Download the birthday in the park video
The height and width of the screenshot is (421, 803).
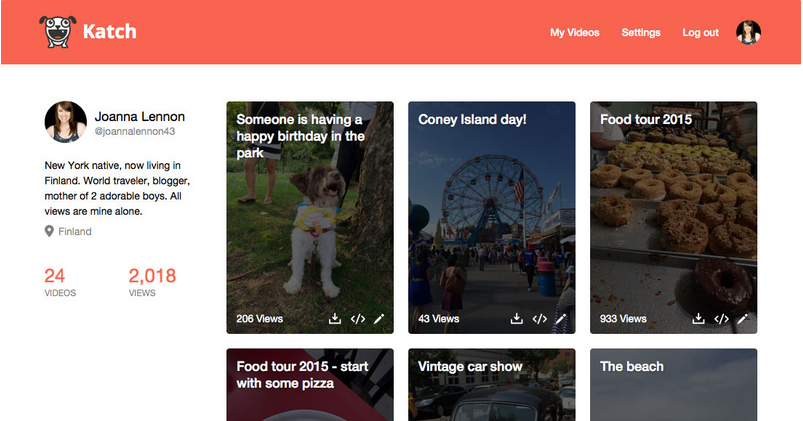[334, 319]
